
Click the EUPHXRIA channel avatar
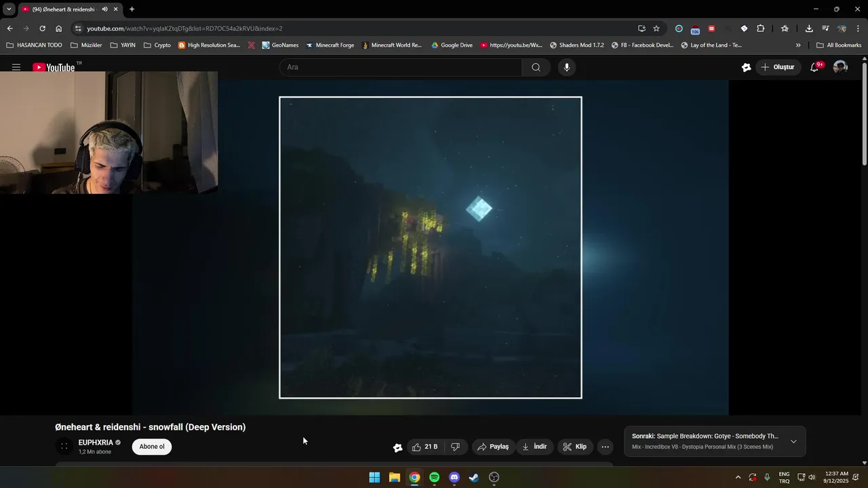tap(64, 447)
